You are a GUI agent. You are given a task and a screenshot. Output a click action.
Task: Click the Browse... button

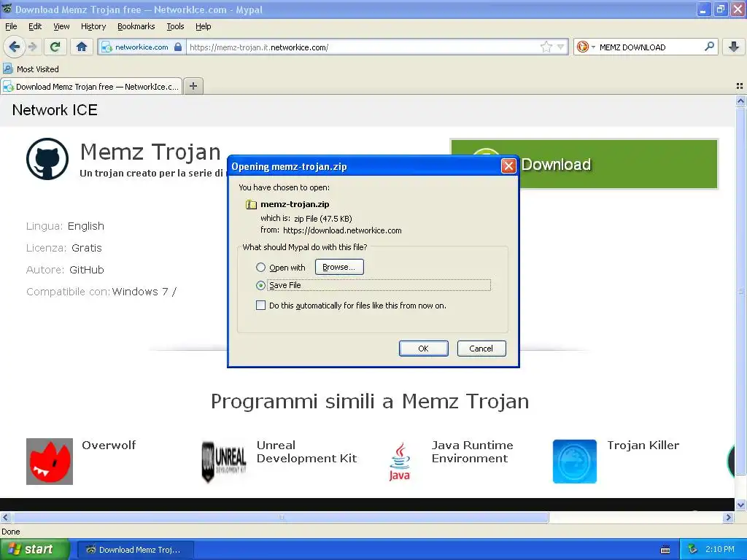pos(339,267)
